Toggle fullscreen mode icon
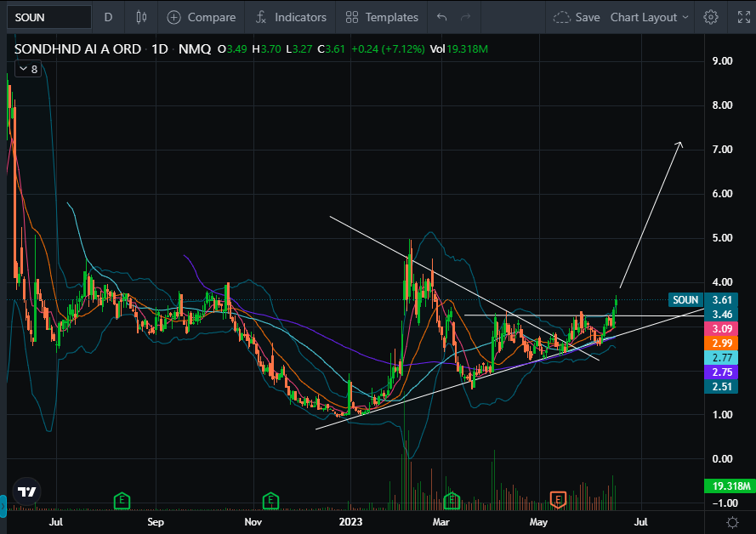 click(x=744, y=17)
